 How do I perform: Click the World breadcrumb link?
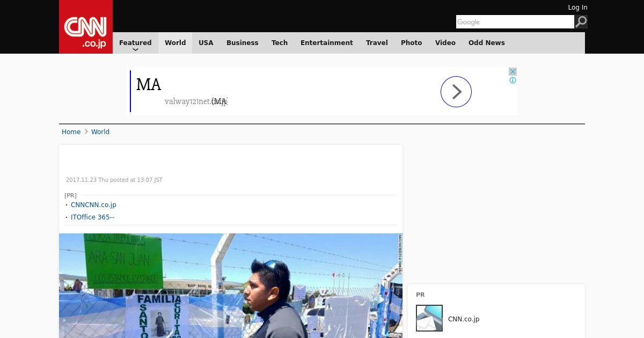coord(100,132)
